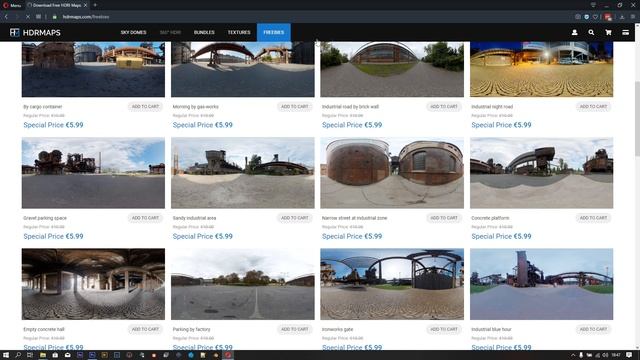Add 'Industrial blue hour' to cart
This screenshot has width=640, height=360.
(x=593, y=329)
